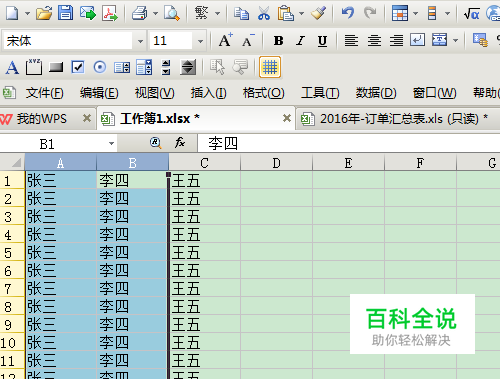Open the 插入(I) menu
The width and height of the screenshot is (500, 379).
tap(208, 93)
